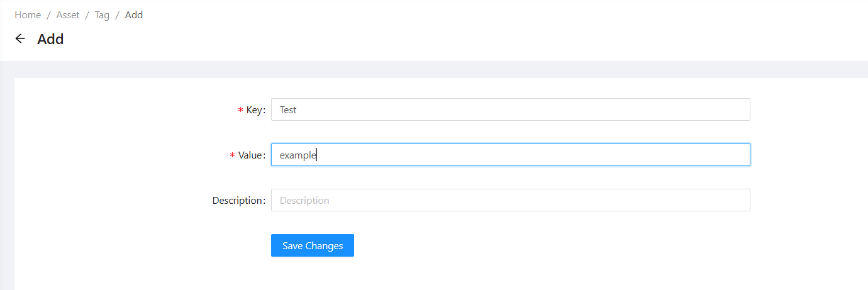Click the back arrow icon
This screenshot has width=868, height=290.
(x=20, y=39)
